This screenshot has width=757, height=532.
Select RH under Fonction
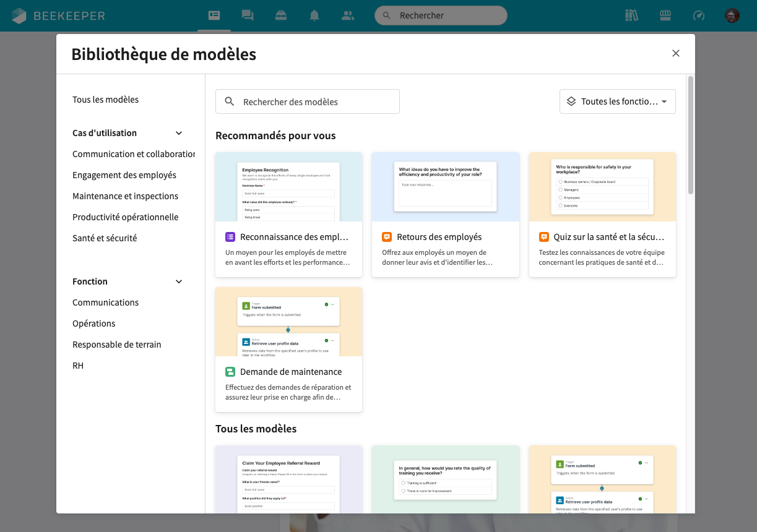[x=77, y=365]
